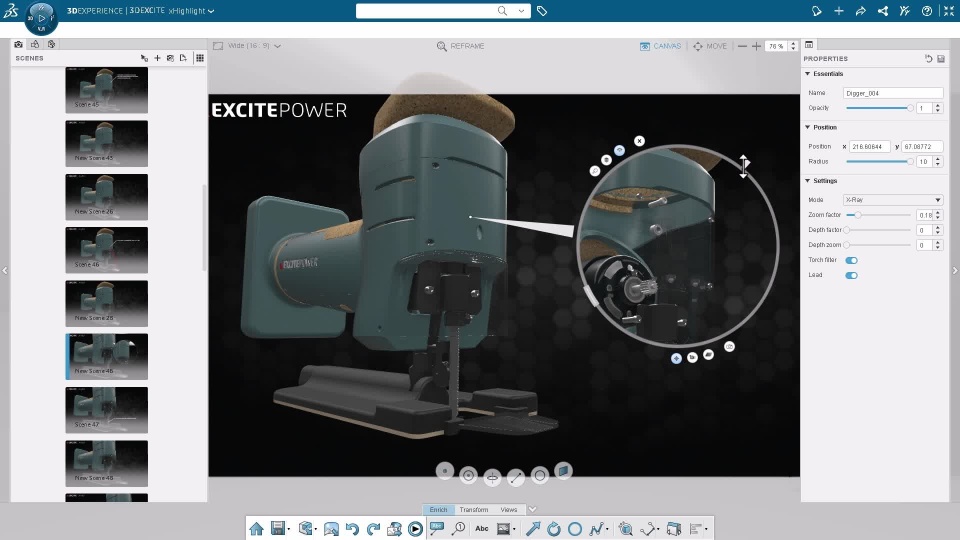Close the digger lens with X handle
Screen dimensions: 960x540
639,141
